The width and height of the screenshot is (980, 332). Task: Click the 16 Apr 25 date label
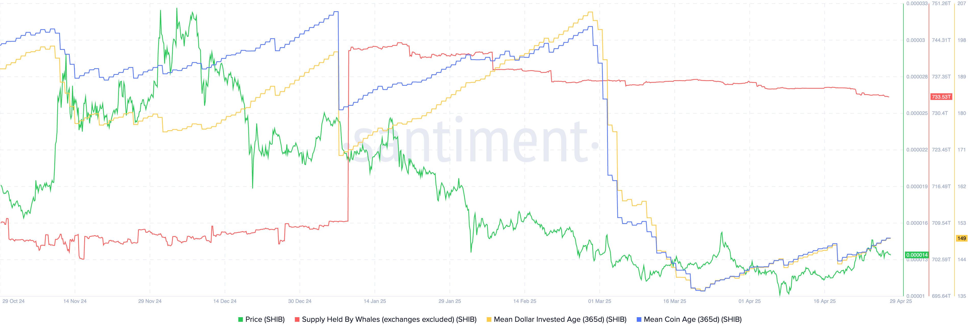[824, 301]
